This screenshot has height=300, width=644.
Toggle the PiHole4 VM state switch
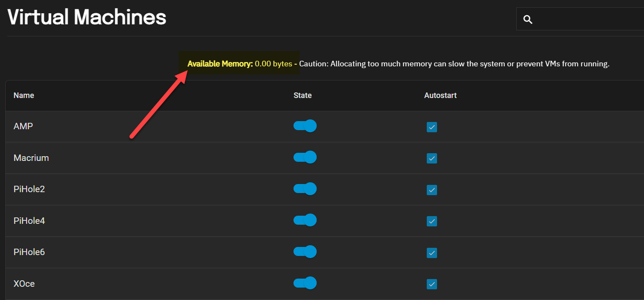(305, 220)
